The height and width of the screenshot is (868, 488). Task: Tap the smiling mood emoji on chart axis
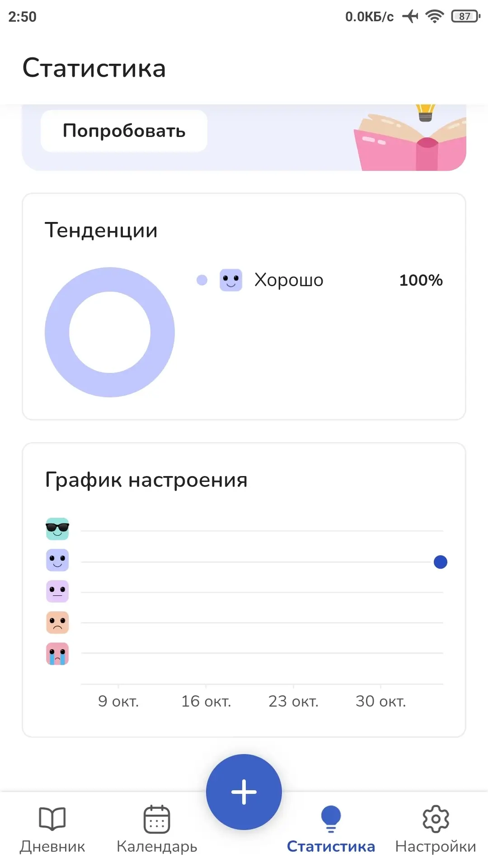coord(57,560)
